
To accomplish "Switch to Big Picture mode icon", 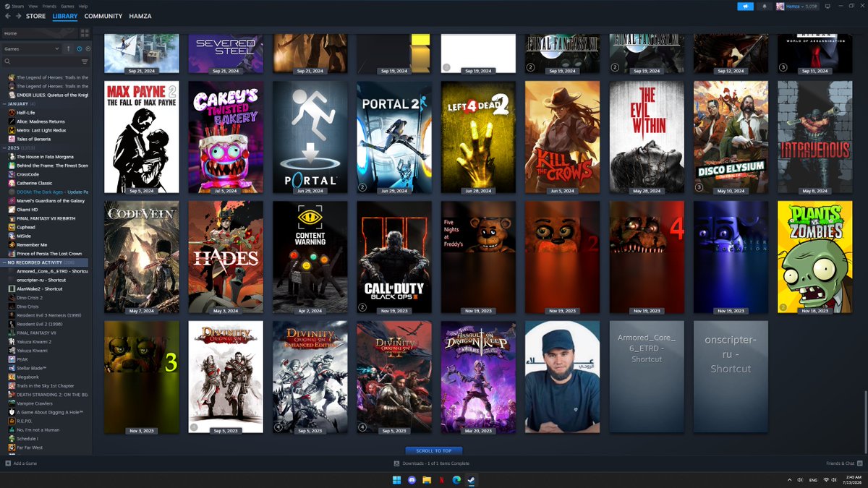I will point(827,6).
